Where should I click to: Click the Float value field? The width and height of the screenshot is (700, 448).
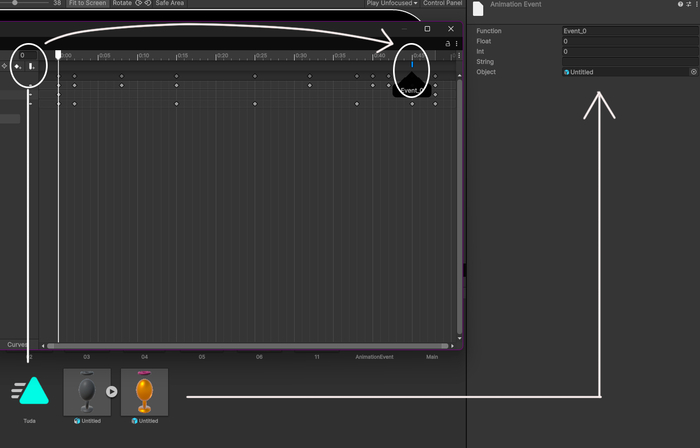click(x=629, y=41)
